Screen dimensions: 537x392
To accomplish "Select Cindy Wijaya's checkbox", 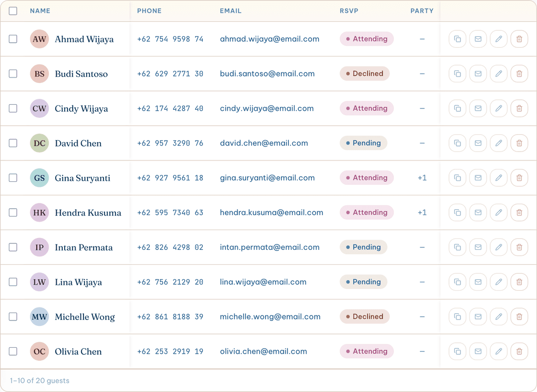I will click(13, 108).
